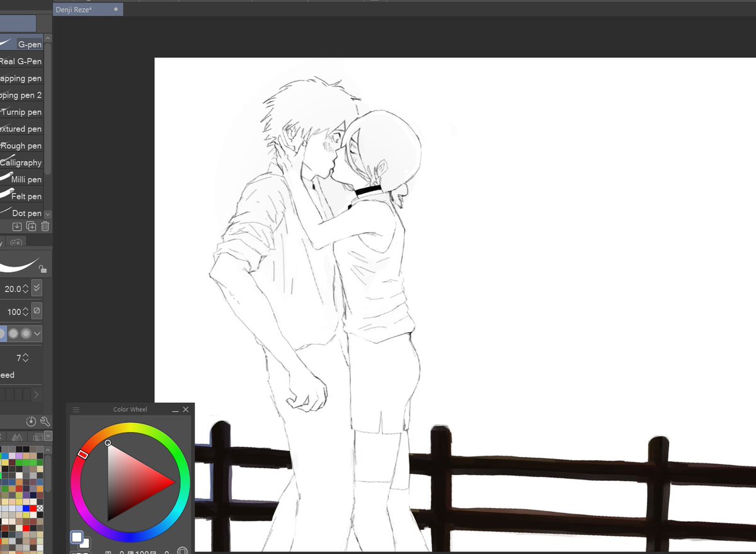This screenshot has height=554, width=756.
Task: Open the Color Wheel panel hamburger menu
Action: pyautogui.click(x=76, y=410)
